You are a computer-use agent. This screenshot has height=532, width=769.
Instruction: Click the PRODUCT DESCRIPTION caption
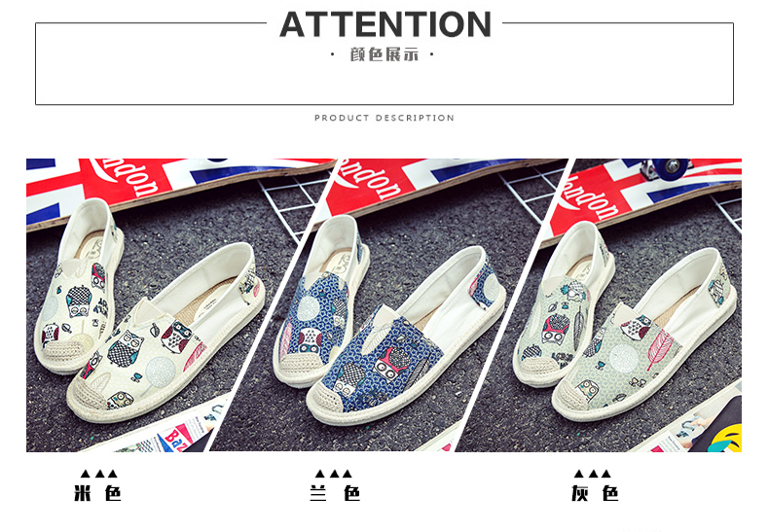384,118
